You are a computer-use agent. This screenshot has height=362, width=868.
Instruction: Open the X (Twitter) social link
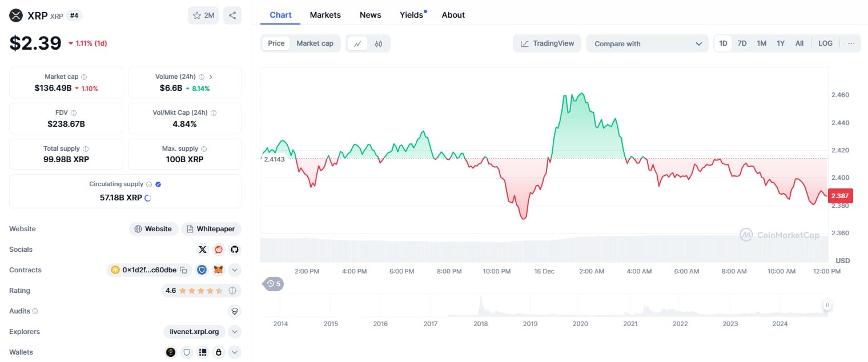pyautogui.click(x=203, y=250)
